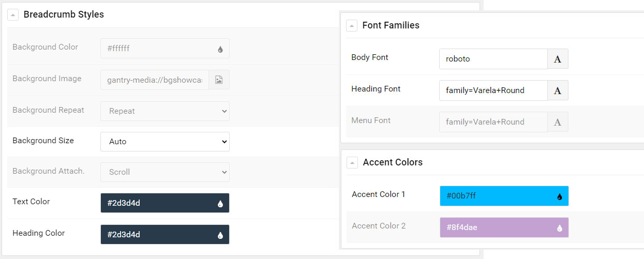The width and height of the screenshot is (644, 259).
Task: Open font picker for Body Font
Action: point(558,59)
